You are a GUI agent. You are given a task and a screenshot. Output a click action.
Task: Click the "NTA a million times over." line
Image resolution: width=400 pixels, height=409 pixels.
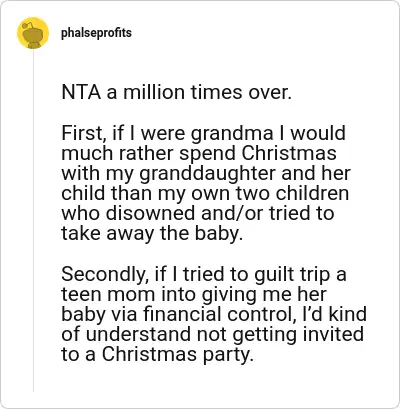point(177,92)
